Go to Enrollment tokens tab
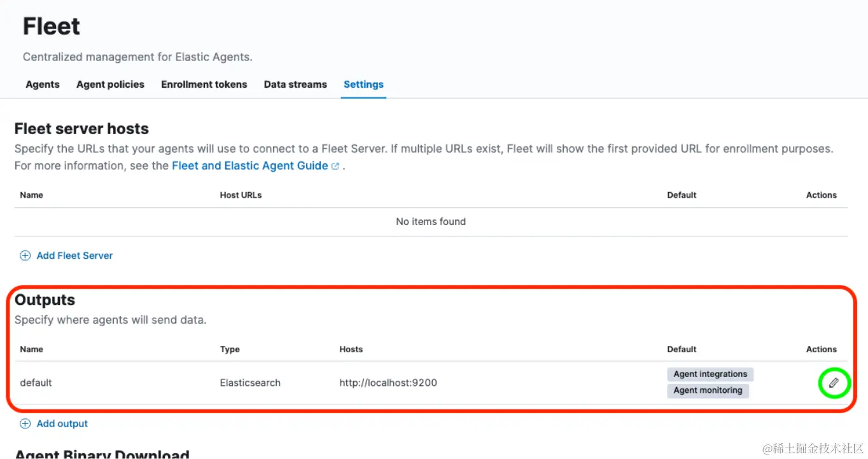This screenshot has width=868, height=459. [204, 85]
